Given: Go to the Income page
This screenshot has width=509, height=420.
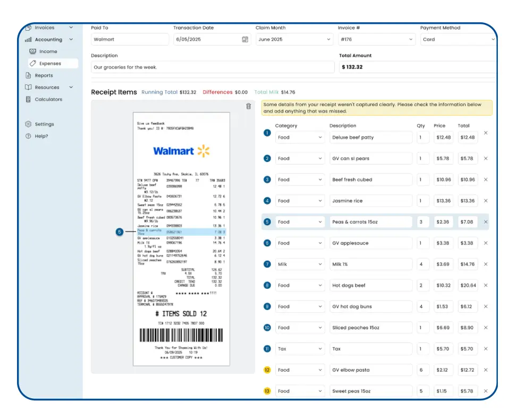Looking at the screenshot, I should tap(48, 52).
